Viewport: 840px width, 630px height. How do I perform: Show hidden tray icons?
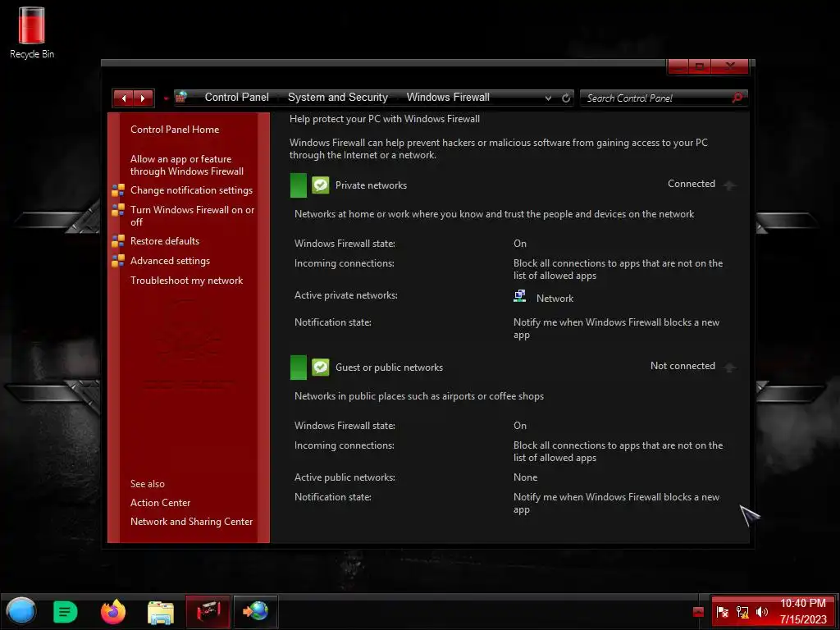(x=698, y=612)
